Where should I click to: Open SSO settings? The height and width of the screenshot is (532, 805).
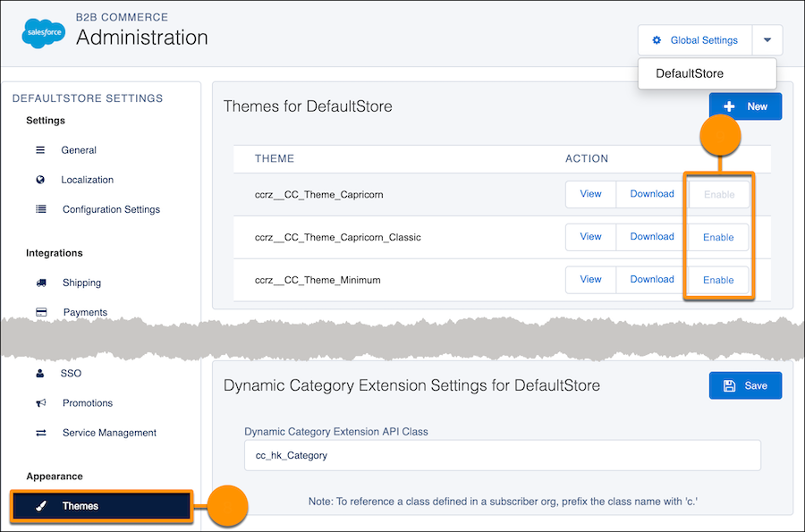point(71,373)
